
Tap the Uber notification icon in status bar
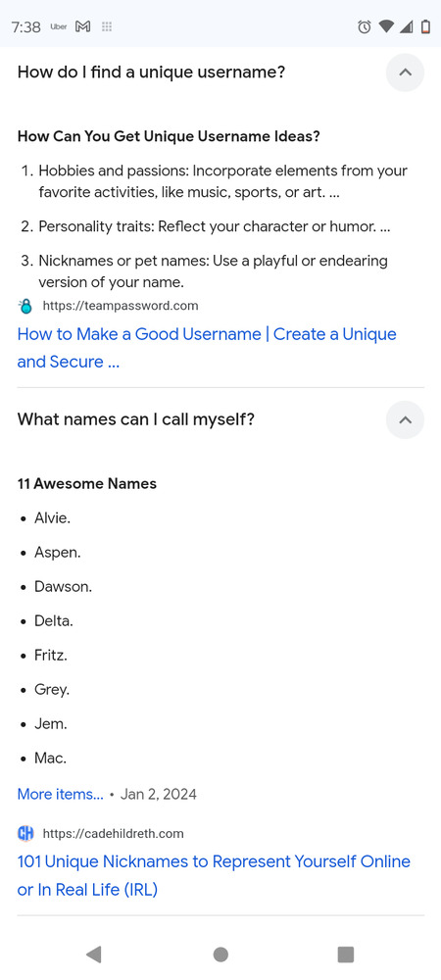pyautogui.click(x=59, y=26)
